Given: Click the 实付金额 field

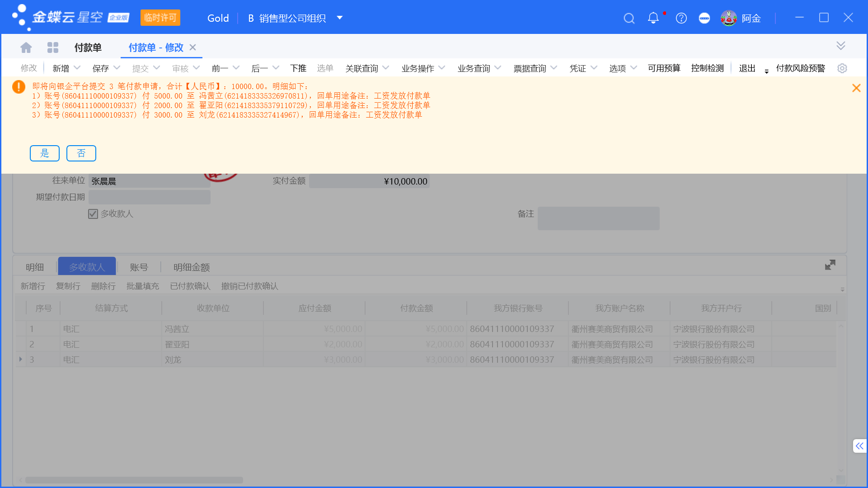Looking at the screenshot, I should (369, 181).
